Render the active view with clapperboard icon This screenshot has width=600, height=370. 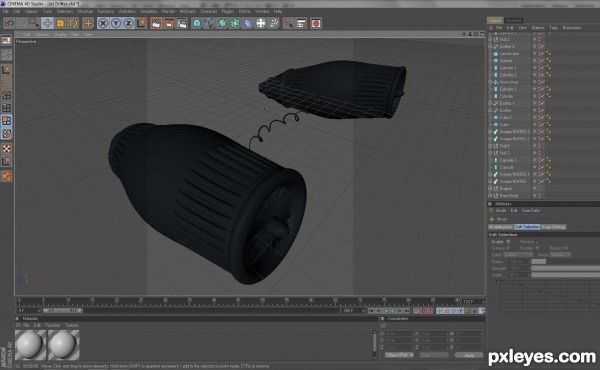[x=156, y=23]
